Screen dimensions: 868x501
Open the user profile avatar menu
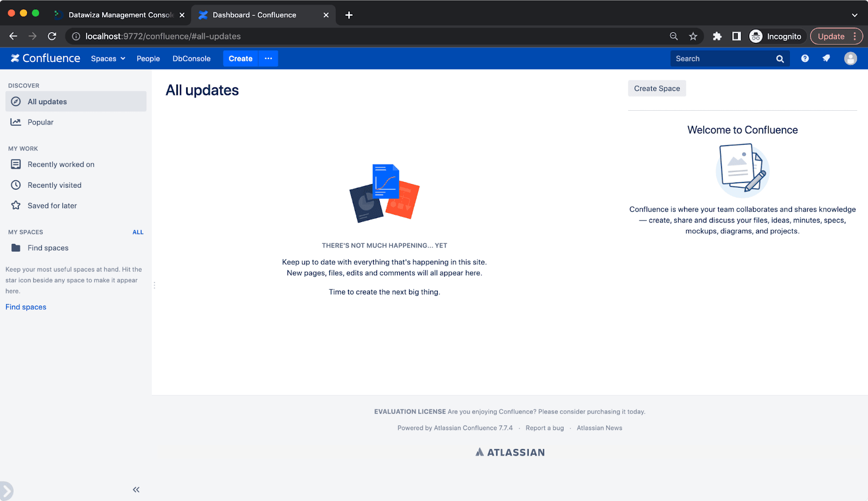851,58
